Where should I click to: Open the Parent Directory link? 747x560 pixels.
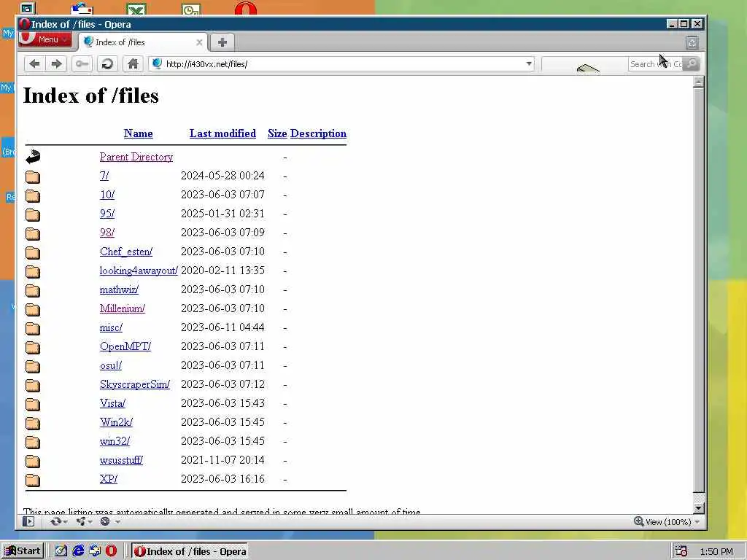click(x=136, y=157)
